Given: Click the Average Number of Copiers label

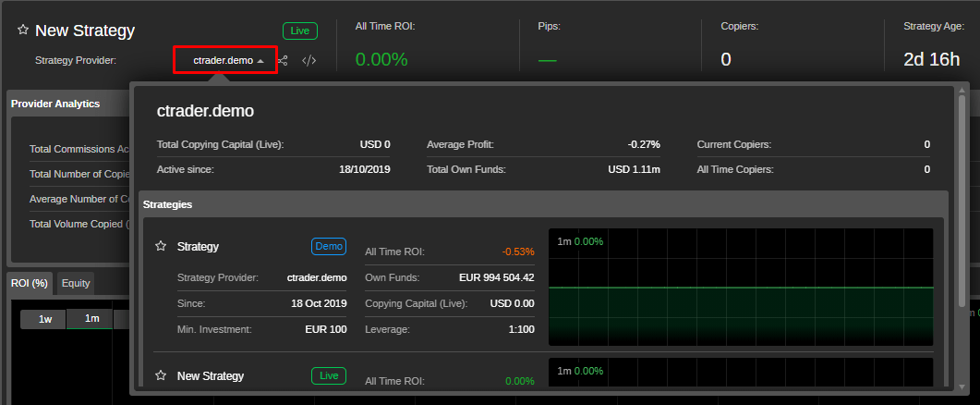Looking at the screenshot, I should point(79,199).
